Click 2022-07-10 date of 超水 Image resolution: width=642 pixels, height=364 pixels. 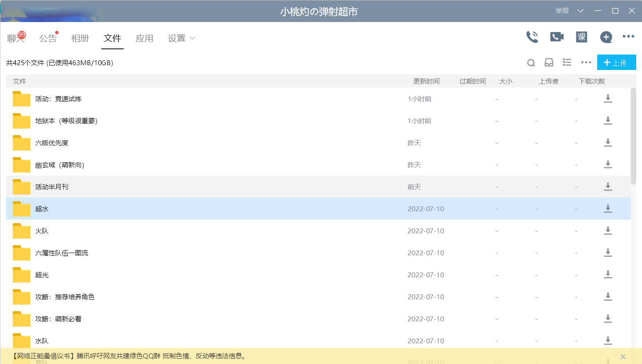point(426,209)
